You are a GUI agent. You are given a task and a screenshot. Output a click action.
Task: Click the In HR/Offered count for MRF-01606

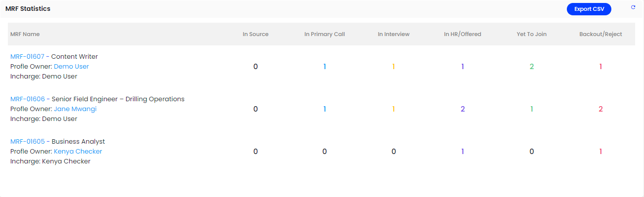tap(463, 109)
